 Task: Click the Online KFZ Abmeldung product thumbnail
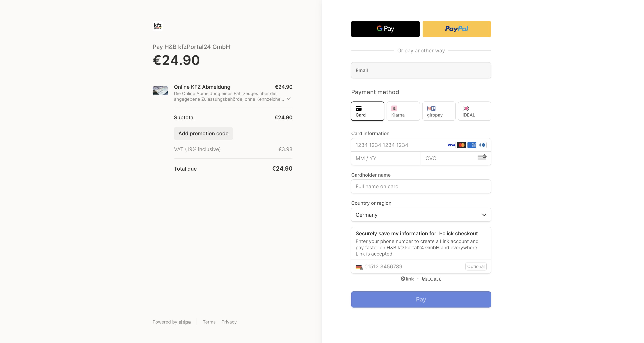point(160,91)
